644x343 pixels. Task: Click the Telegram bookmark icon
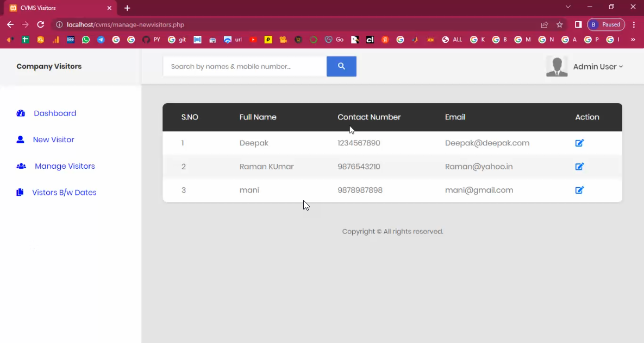click(101, 40)
